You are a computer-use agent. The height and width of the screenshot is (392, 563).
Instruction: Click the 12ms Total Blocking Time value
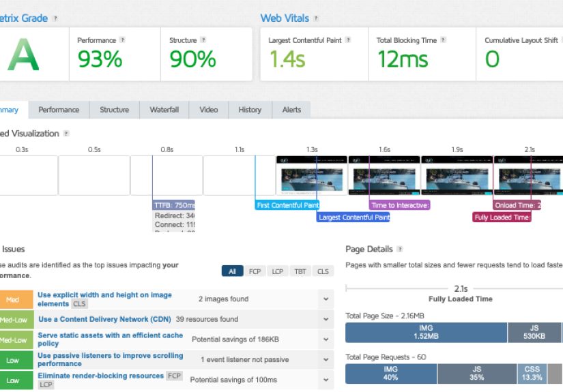click(403, 59)
